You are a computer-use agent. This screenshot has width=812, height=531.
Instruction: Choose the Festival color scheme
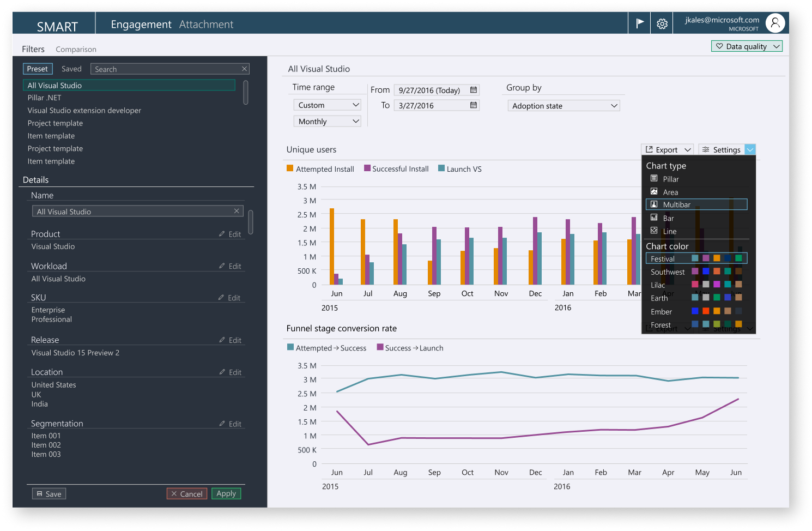[x=696, y=258]
